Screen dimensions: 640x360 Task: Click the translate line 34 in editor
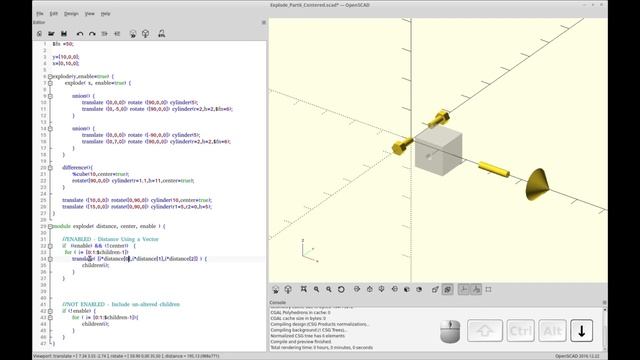pos(139,259)
